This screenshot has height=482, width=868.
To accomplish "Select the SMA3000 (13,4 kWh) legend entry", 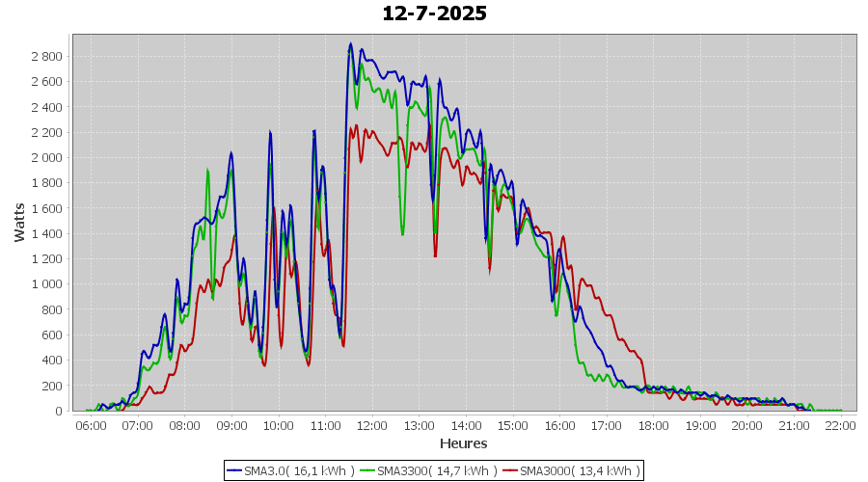I will 571,471.
